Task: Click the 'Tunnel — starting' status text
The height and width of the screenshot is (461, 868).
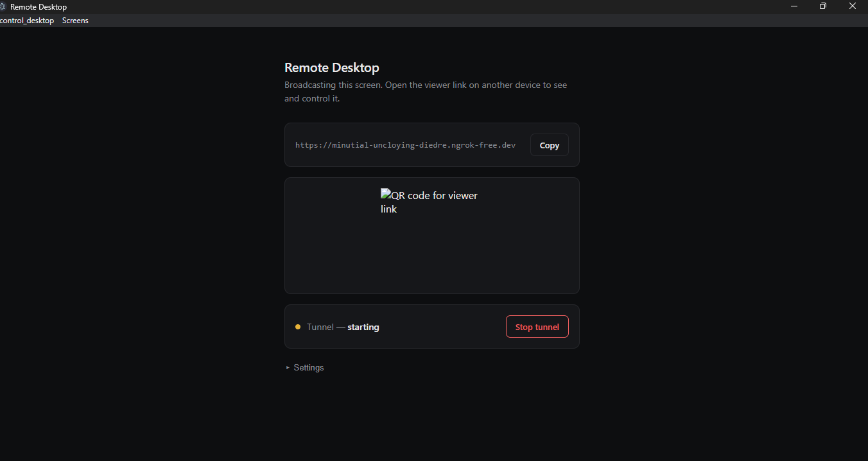Action: pyautogui.click(x=343, y=327)
